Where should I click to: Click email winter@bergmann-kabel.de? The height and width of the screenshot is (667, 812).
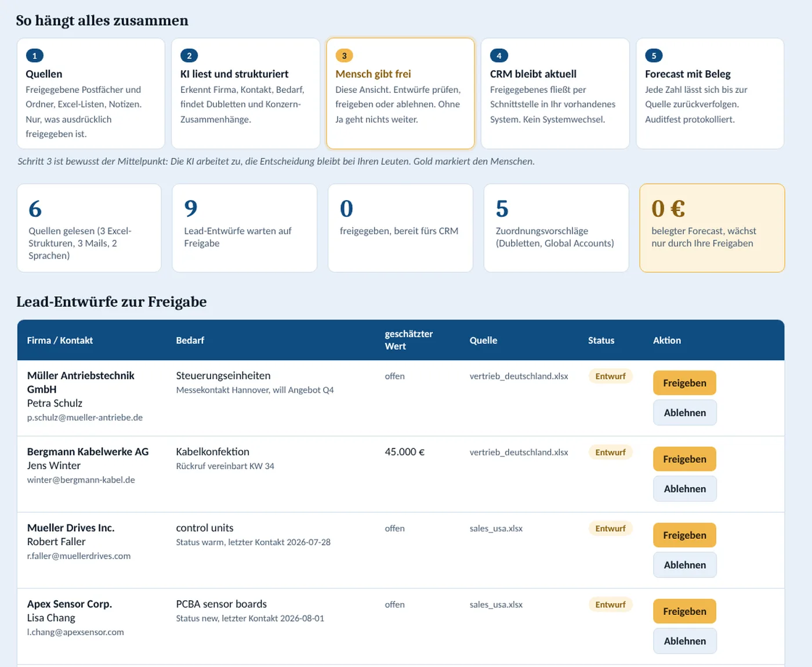(81, 480)
